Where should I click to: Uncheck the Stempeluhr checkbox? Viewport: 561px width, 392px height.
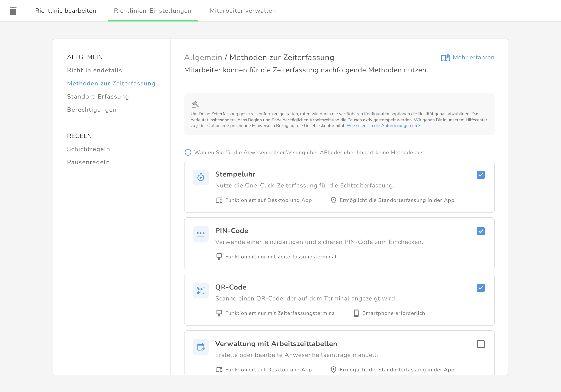pyautogui.click(x=481, y=175)
